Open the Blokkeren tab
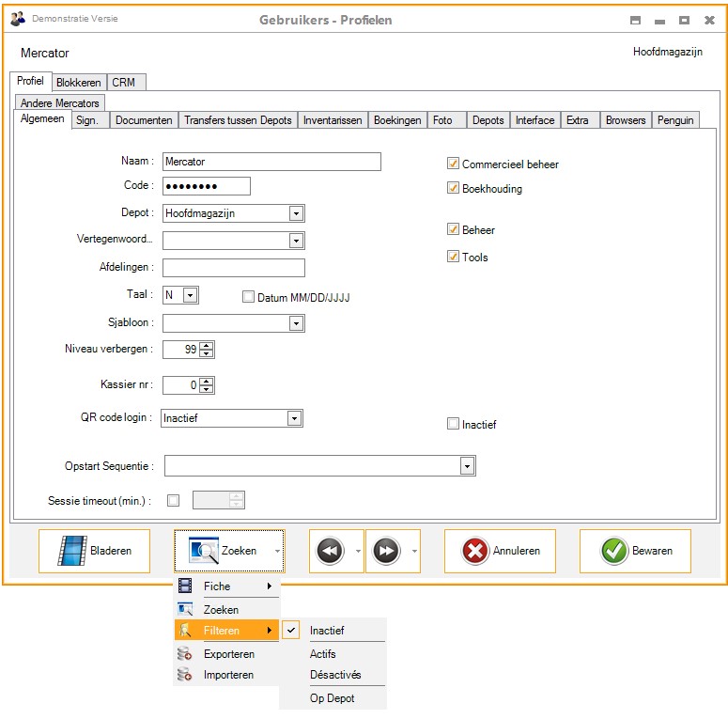 (78, 82)
